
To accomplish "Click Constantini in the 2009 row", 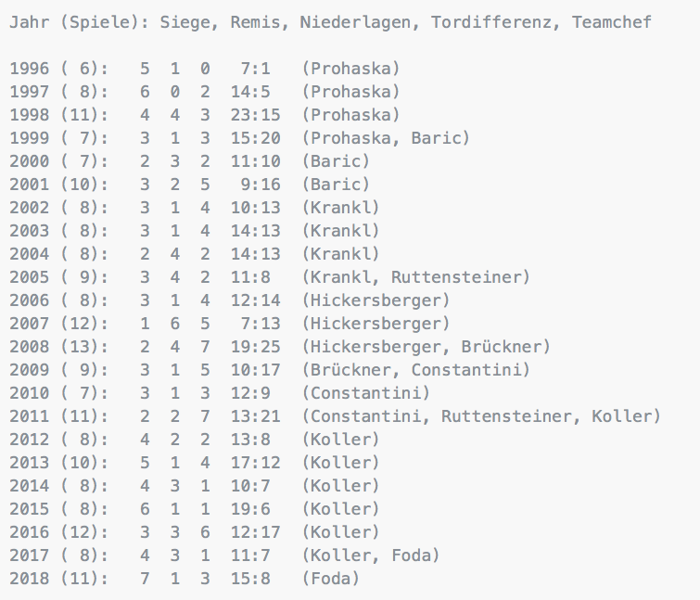I will click(x=465, y=371).
